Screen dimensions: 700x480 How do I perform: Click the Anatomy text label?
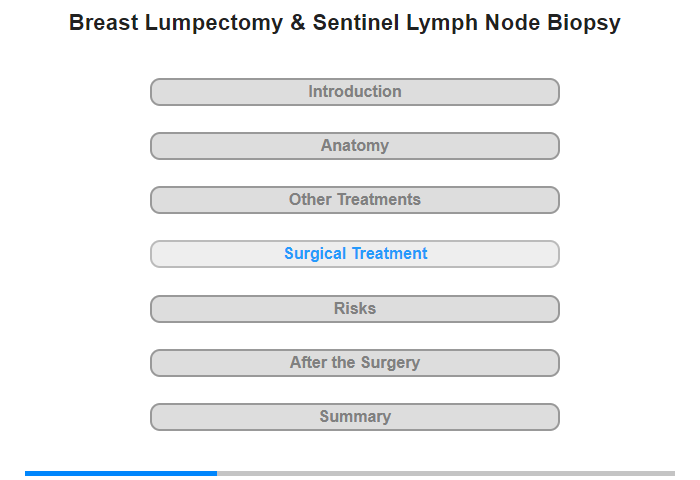tap(354, 146)
